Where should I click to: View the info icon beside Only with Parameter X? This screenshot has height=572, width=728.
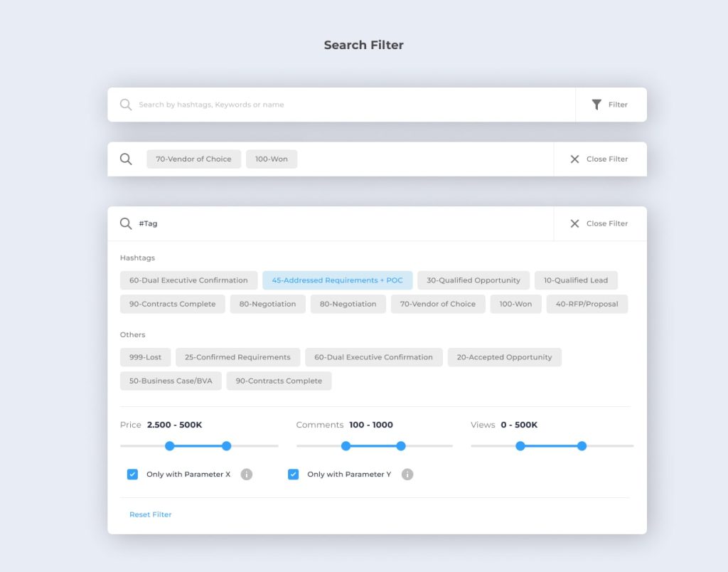point(247,474)
